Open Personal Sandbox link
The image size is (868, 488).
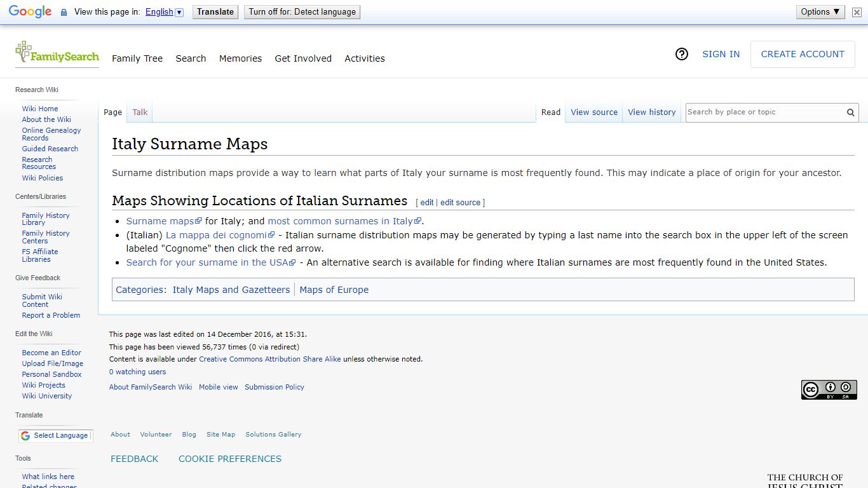52,374
